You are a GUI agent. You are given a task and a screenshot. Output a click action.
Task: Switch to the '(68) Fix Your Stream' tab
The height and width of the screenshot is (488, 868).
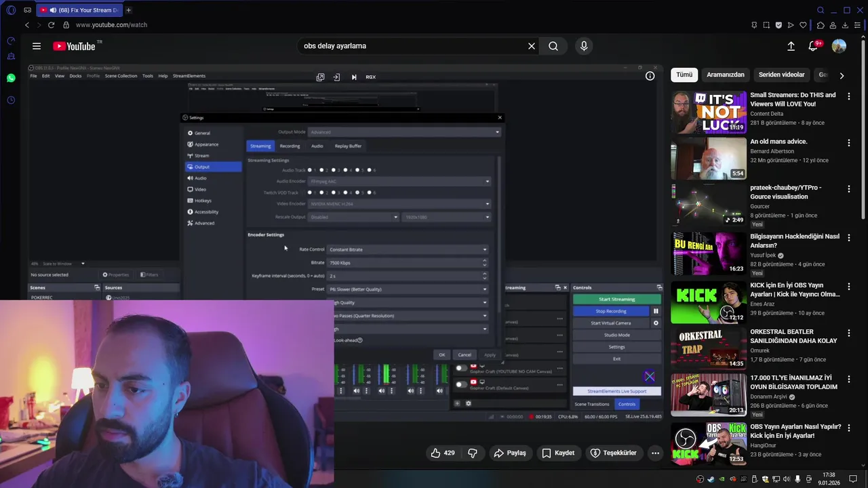(x=80, y=10)
